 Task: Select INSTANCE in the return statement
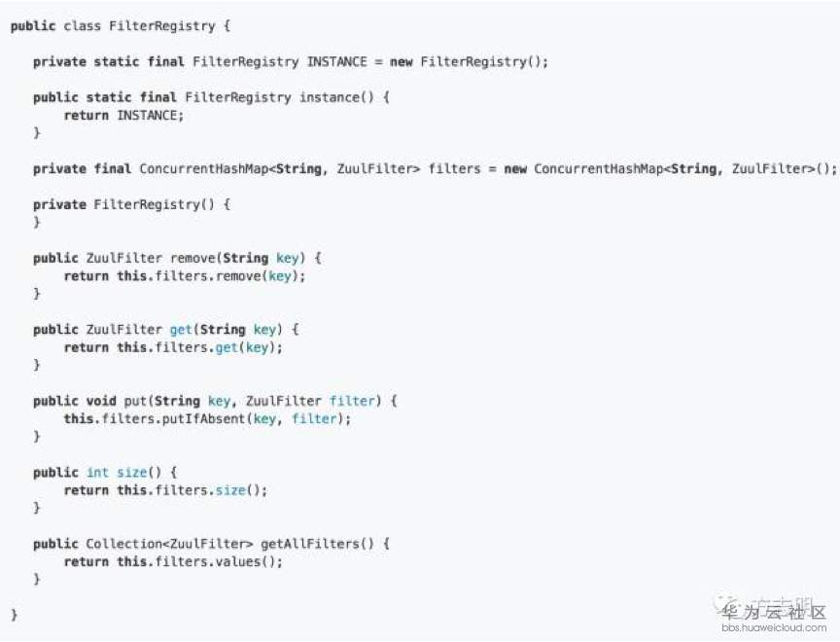click(x=150, y=115)
